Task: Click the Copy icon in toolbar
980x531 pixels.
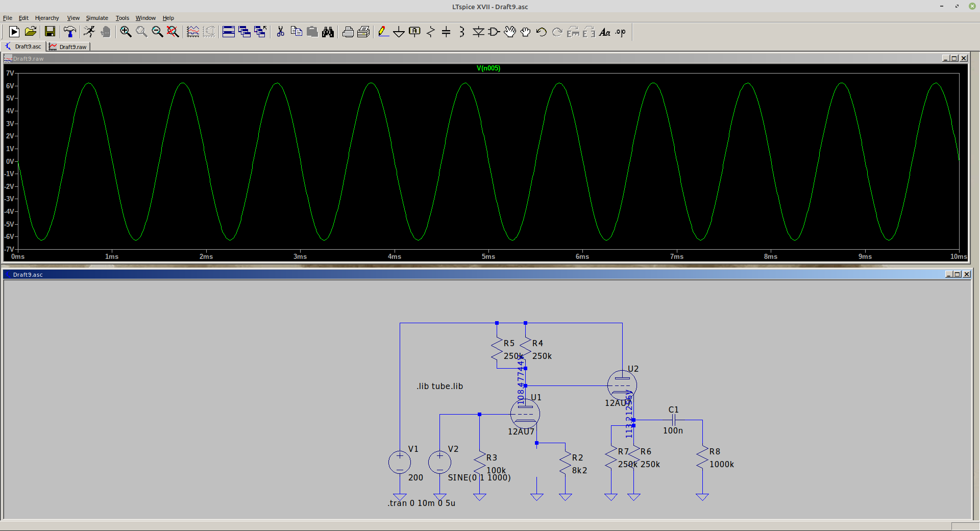Action: 296,32
